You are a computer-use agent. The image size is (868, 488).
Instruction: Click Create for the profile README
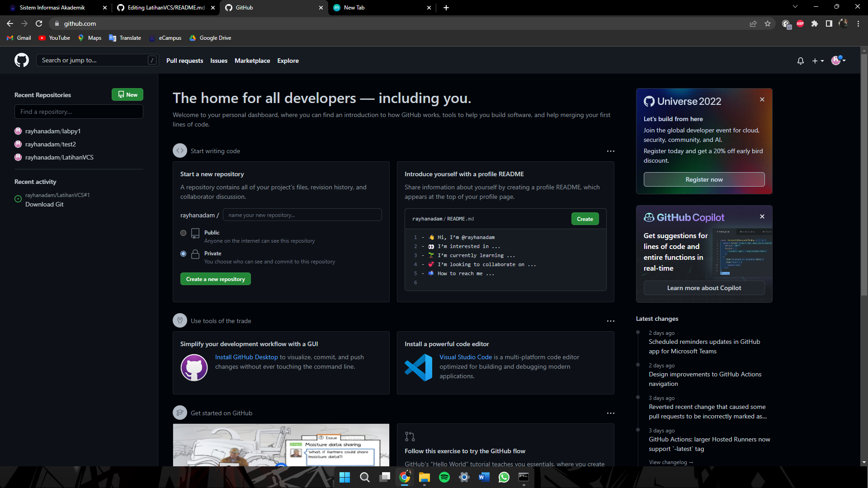(585, 219)
